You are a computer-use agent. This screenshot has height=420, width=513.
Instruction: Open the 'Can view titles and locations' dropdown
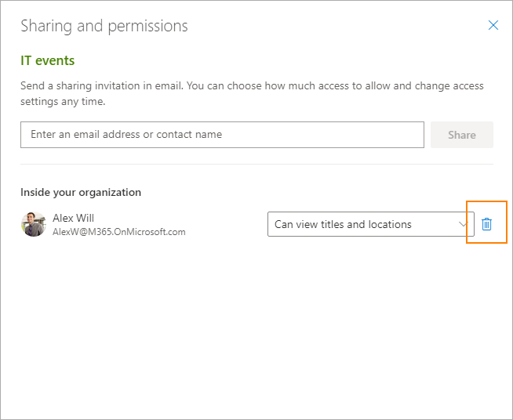click(371, 224)
